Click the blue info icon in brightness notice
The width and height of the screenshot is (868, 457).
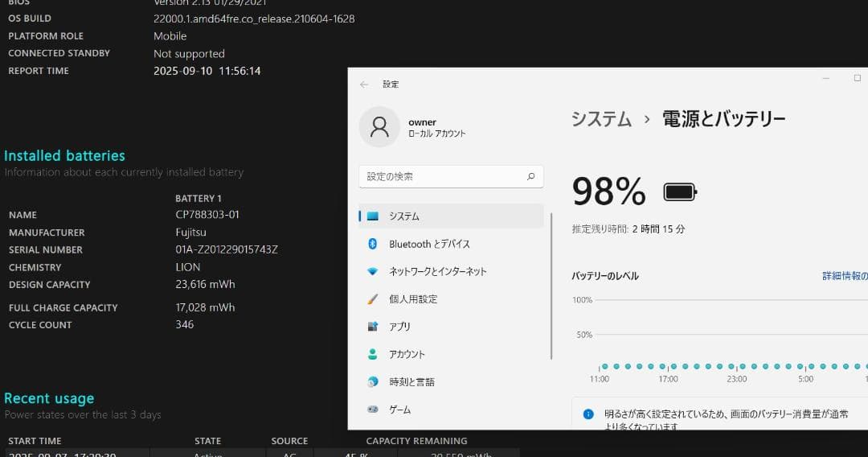(588, 414)
